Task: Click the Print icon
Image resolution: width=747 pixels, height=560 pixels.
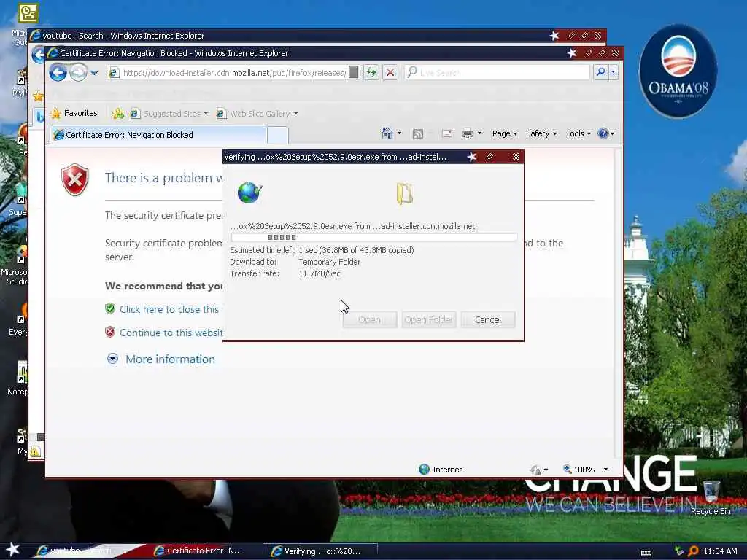Action: click(x=468, y=134)
